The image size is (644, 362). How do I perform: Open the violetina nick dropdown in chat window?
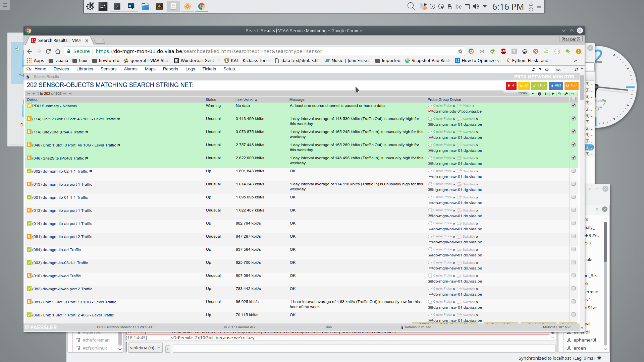click(x=145, y=348)
